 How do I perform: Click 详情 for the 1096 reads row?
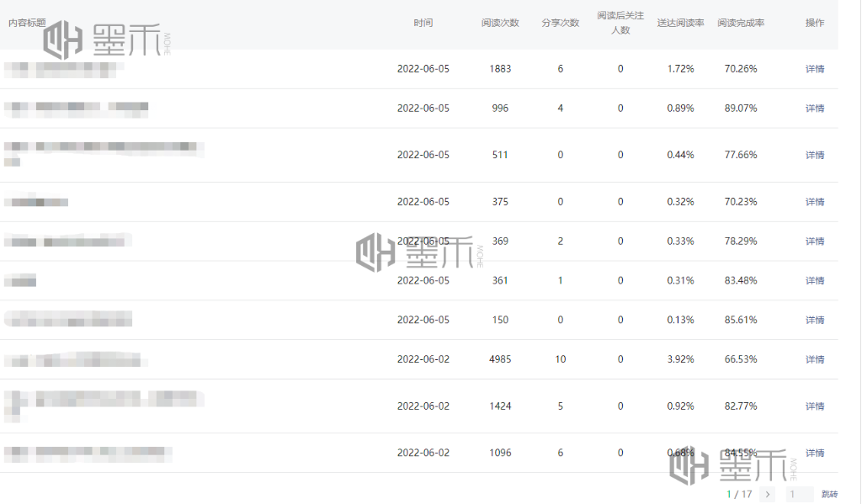(x=814, y=454)
